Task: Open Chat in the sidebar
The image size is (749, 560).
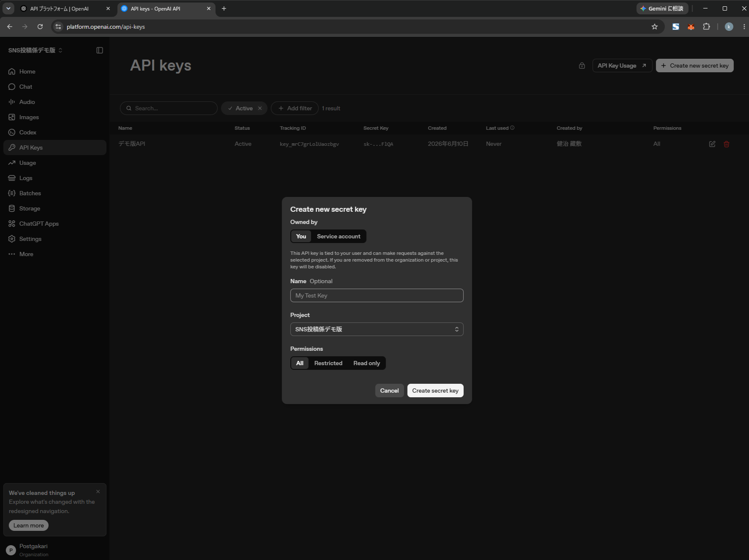Action: click(55, 87)
